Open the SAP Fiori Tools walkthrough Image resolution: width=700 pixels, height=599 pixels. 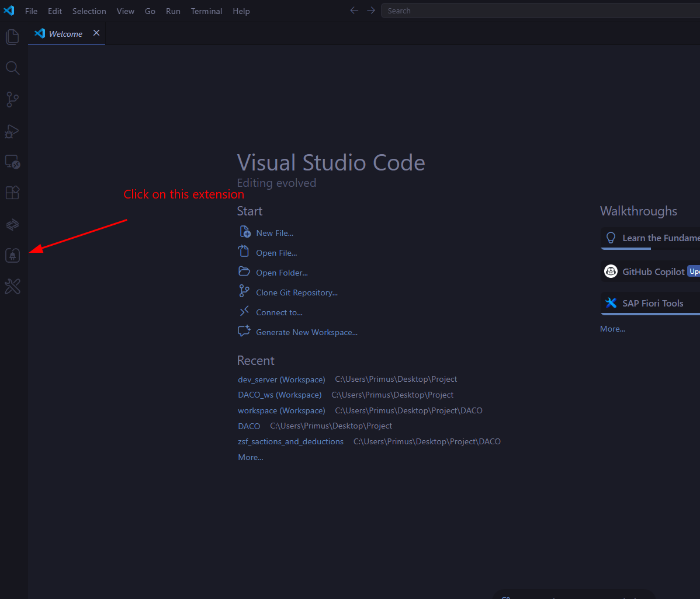pyautogui.click(x=650, y=303)
